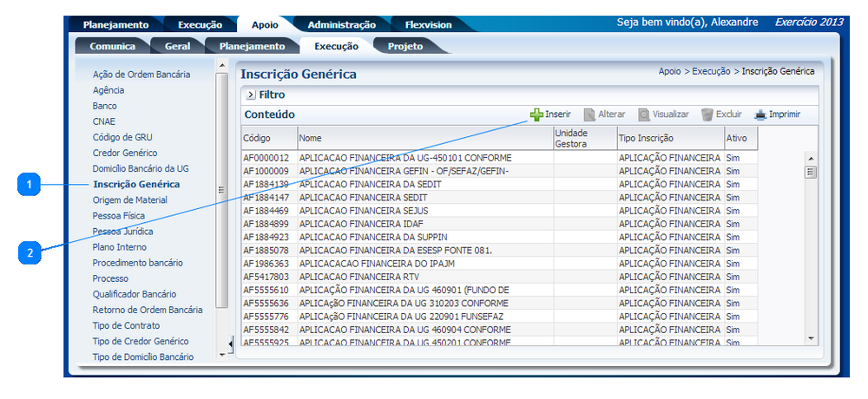Collapse the sidebar with left arrow handle
This screenshot has height=399, width=868.
[230, 345]
